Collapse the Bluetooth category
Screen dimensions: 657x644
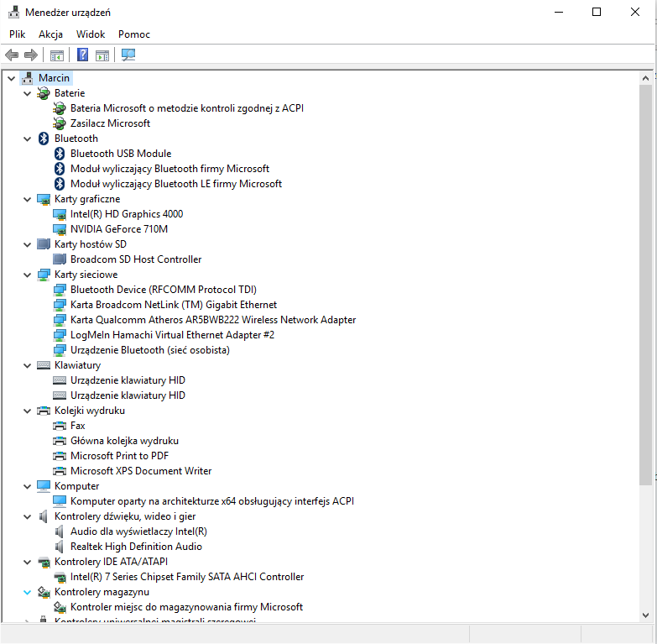[x=27, y=139]
